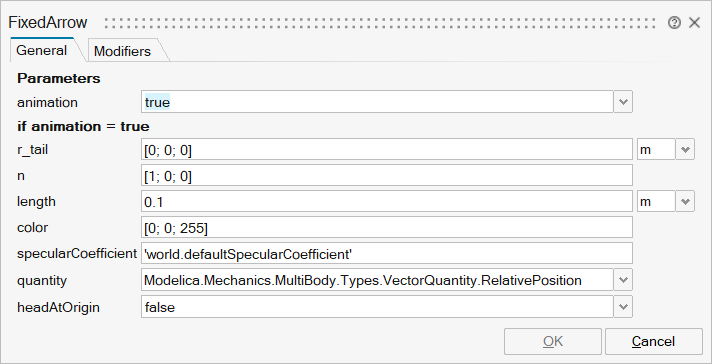The width and height of the screenshot is (712, 364).
Task: Expand the headAtOrigin dropdown arrow
Action: (623, 307)
